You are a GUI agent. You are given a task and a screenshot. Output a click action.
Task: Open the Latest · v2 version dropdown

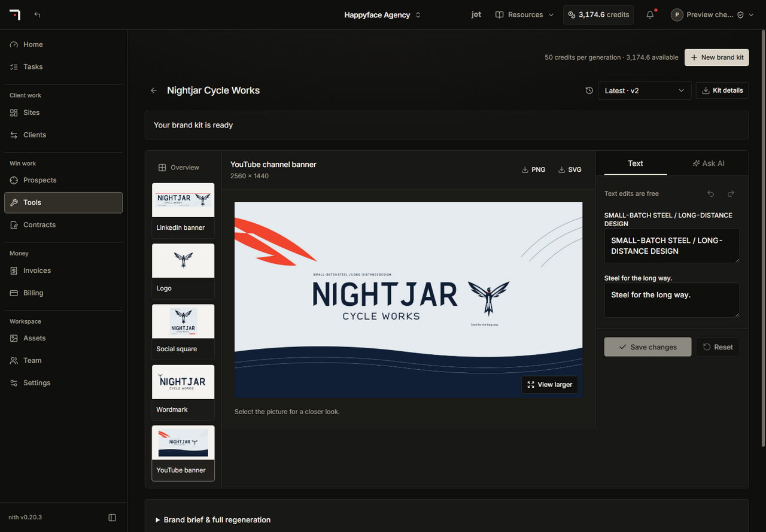click(645, 90)
